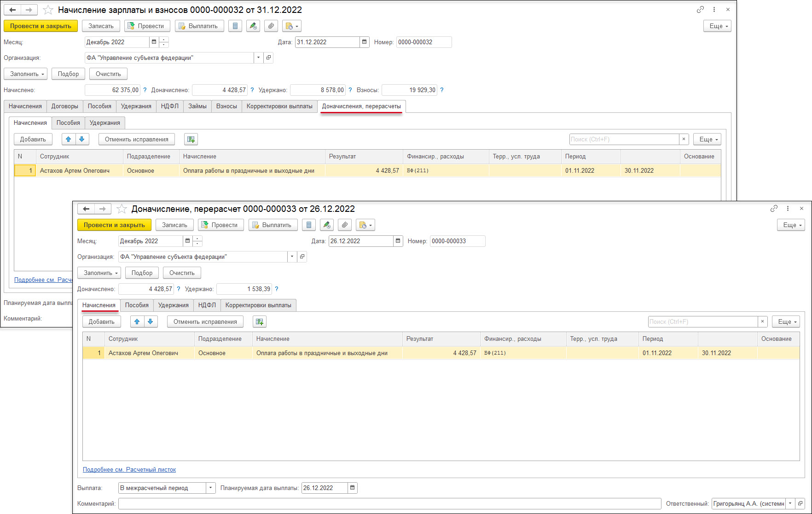This screenshot has height=514, width=812.
Task: Open Подробнее см. Расчетный листок link
Action: (129, 470)
